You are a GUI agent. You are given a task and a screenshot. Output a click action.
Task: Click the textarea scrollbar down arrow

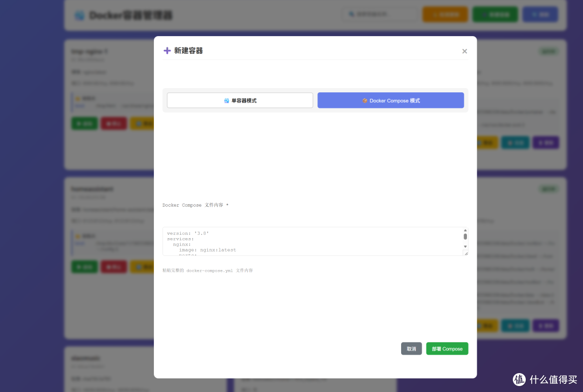[465, 247]
